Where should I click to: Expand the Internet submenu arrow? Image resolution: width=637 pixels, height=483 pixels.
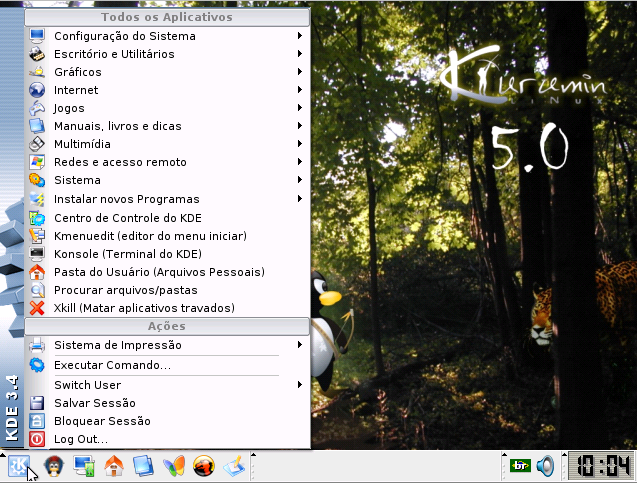pyautogui.click(x=300, y=89)
